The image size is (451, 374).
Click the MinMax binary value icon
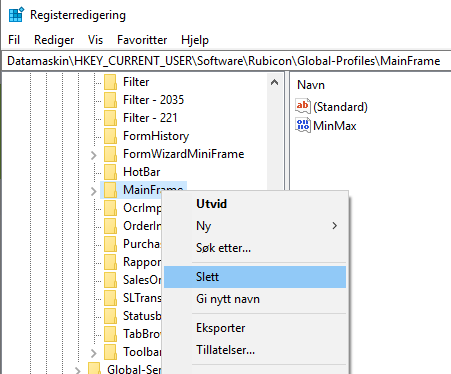click(303, 125)
